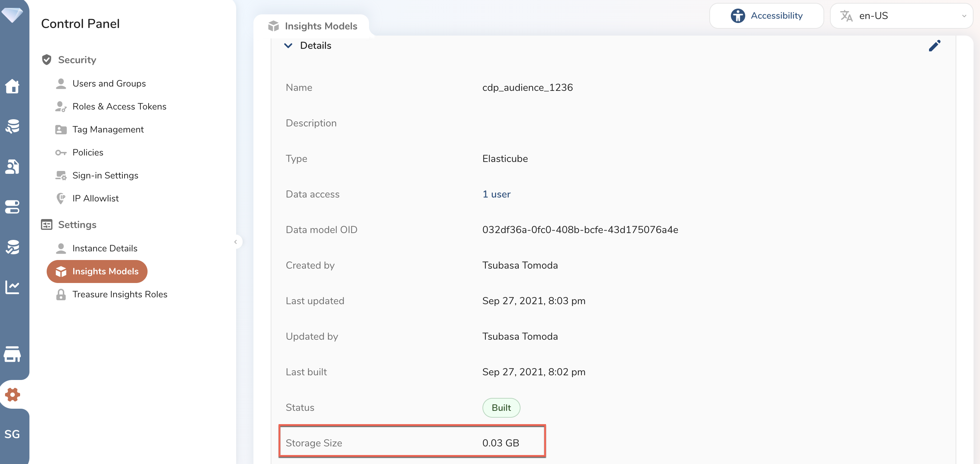Click the storefront marketplace icon in left rail
Screen dimensions: 980x464
(x=12, y=354)
